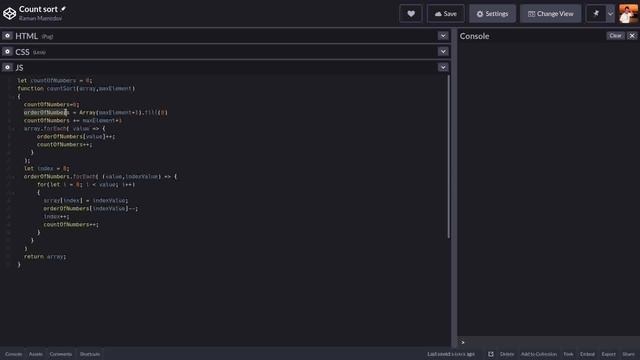Image resolution: width=640 pixels, height=360 pixels.
Task: Click the HTML panel title
Action: pos(27,36)
